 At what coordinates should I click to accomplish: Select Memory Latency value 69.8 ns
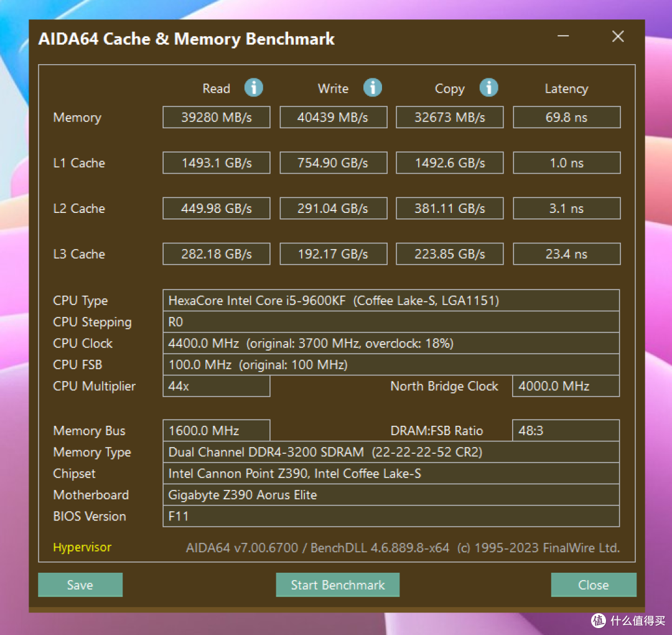tap(567, 117)
